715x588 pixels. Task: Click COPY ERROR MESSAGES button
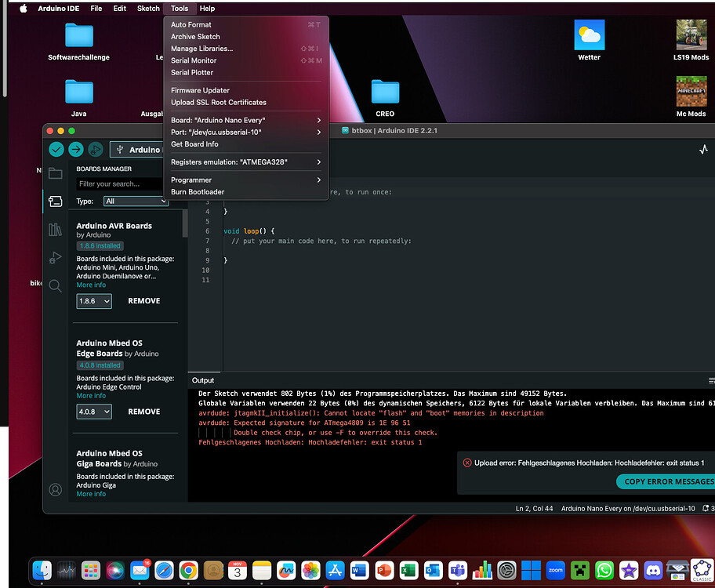[666, 481]
